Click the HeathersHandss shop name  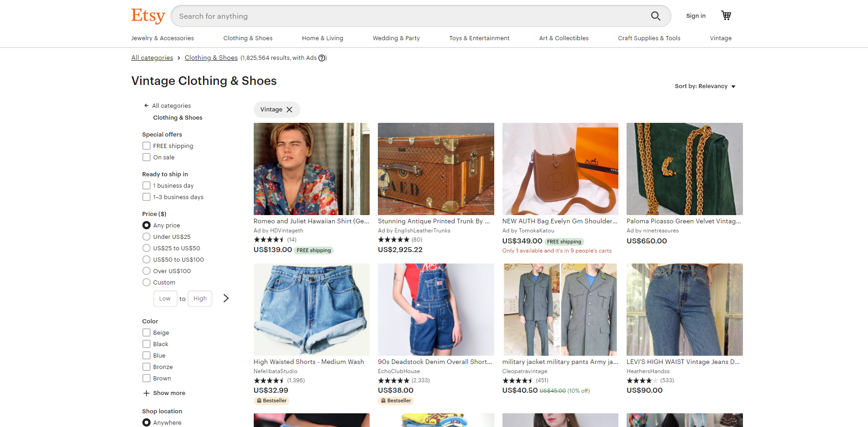tap(648, 371)
